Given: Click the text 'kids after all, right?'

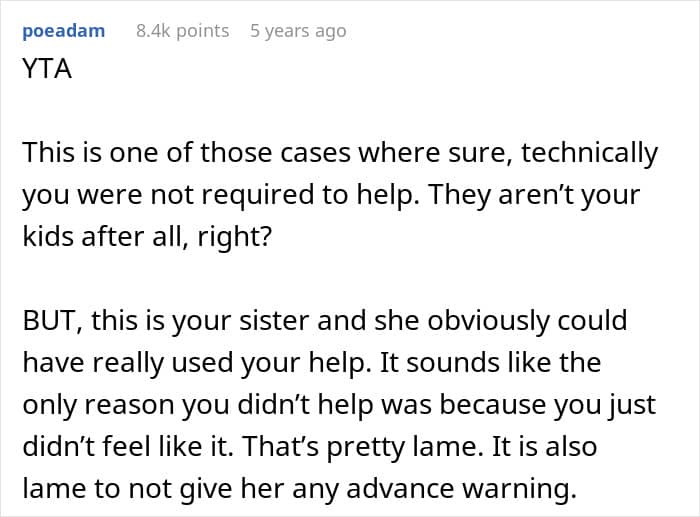Looking at the screenshot, I should click(x=147, y=237).
